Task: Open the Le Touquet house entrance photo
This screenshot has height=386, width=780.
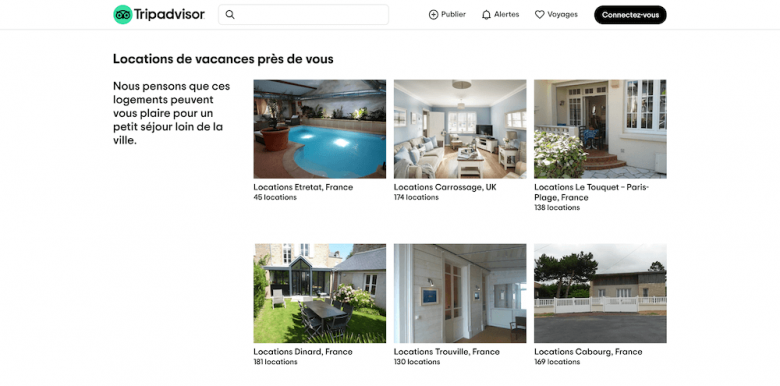Action: pos(600,129)
